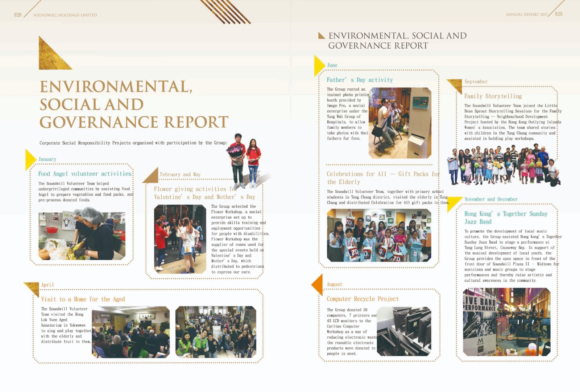Click the Together Sunday Jazz Band heading
Screen dimensions: 580x392
[506, 218]
